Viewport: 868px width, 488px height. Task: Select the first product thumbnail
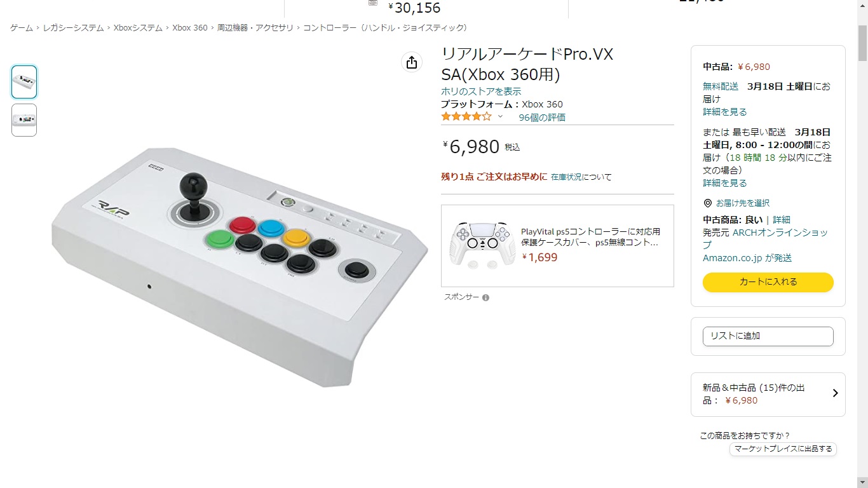pos(24,82)
